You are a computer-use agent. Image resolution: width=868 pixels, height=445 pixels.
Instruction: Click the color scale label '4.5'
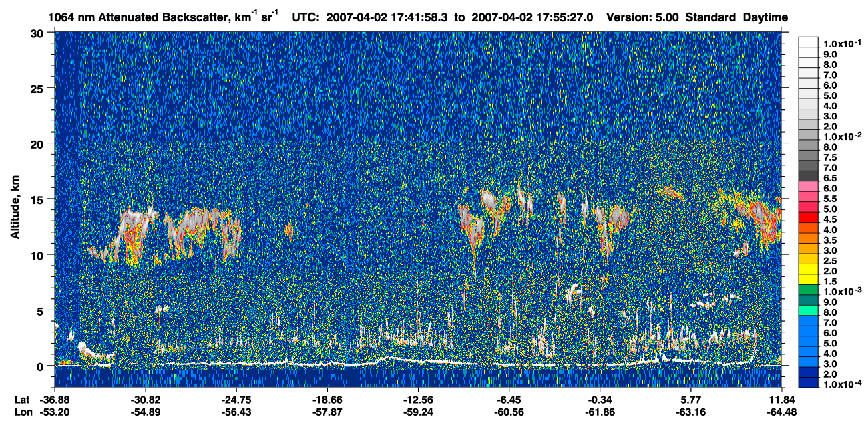(x=830, y=220)
